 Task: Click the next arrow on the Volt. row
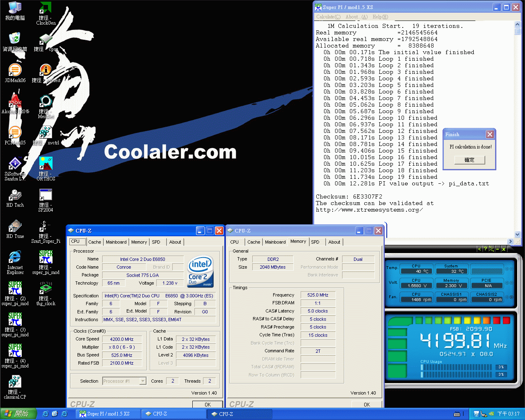(511, 283)
